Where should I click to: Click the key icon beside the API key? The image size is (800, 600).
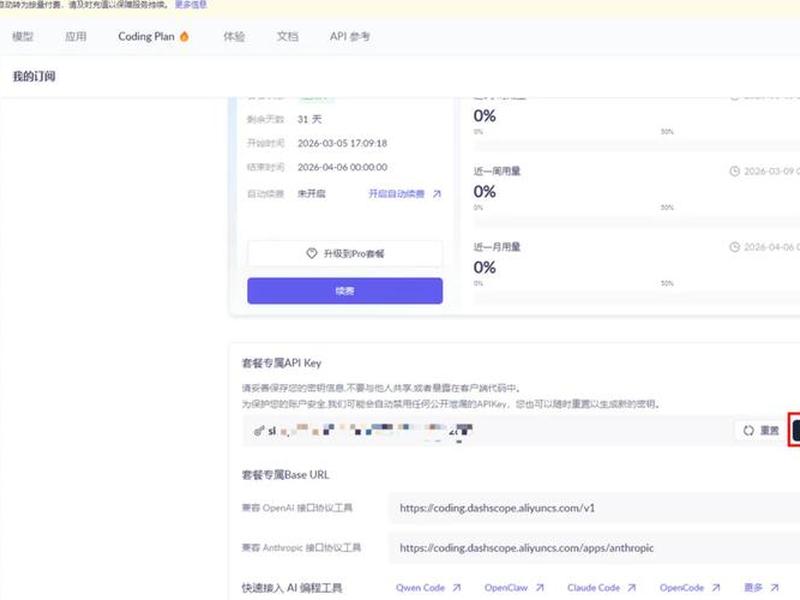259,431
